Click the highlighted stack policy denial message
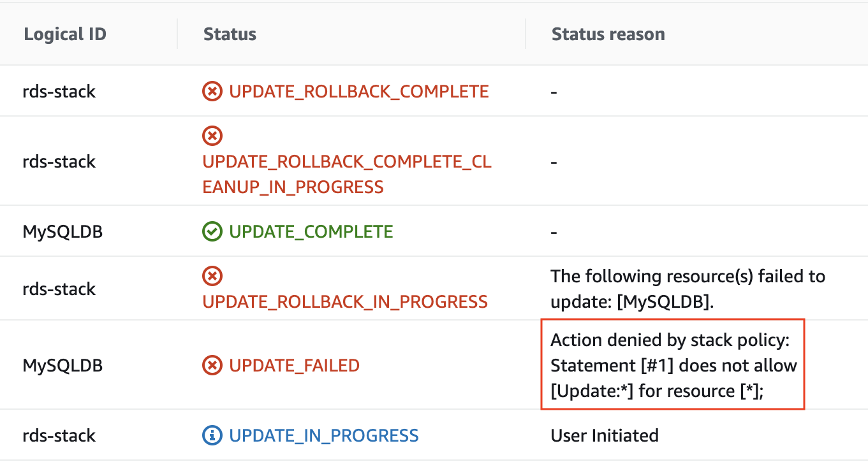 [x=673, y=365]
